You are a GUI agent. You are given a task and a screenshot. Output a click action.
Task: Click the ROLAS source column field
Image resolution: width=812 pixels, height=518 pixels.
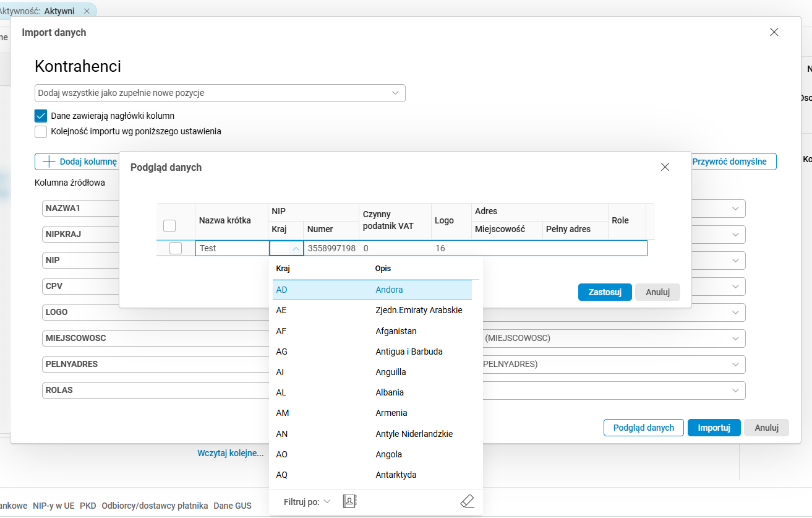[156, 391]
